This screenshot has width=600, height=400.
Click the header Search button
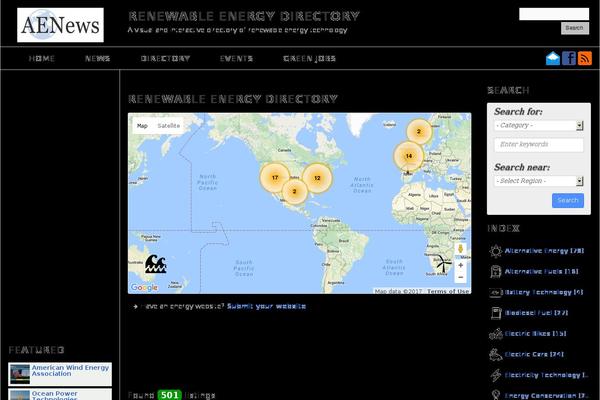click(x=575, y=28)
